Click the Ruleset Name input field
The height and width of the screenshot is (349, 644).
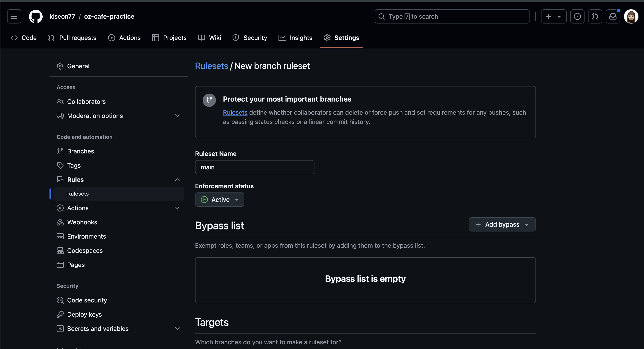point(255,167)
